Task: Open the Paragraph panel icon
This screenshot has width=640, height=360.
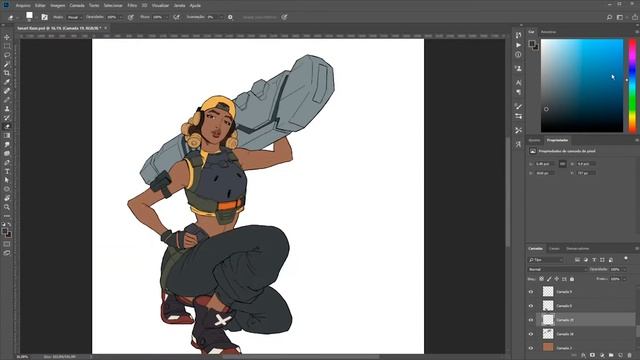Action: coord(518,92)
